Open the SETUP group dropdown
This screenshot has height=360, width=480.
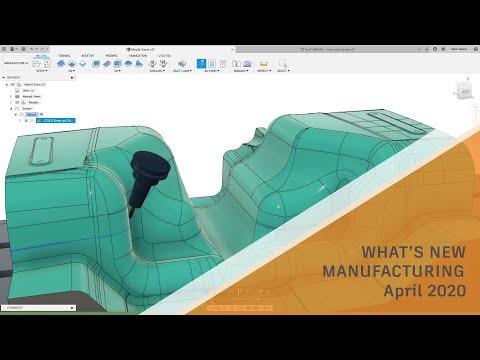point(42,71)
